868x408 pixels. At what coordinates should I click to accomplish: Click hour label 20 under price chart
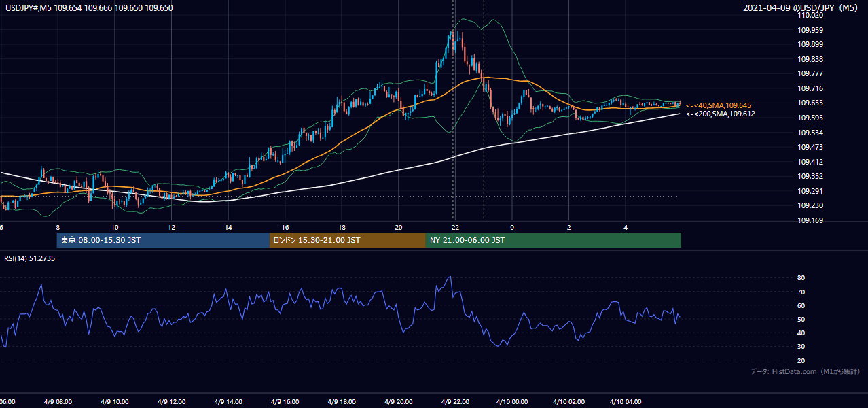coord(399,227)
